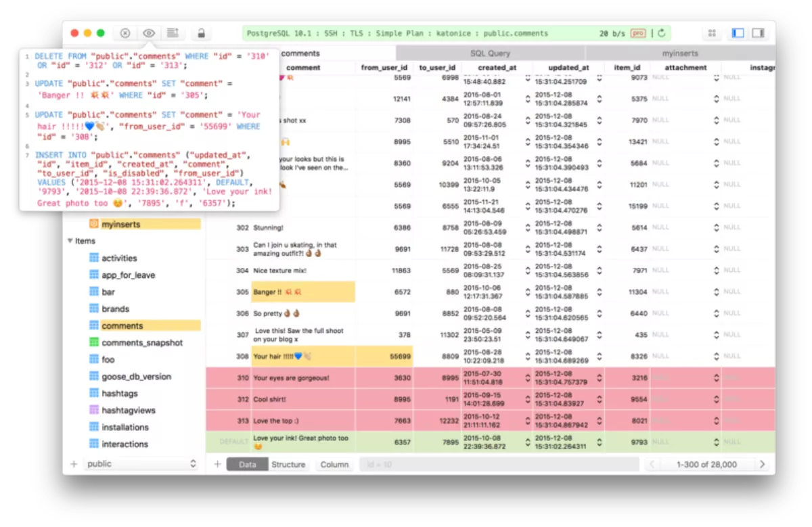Viewport: 812px width, 527px height.
Task: Open the hashtags table in sidebar
Action: click(120, 393)
